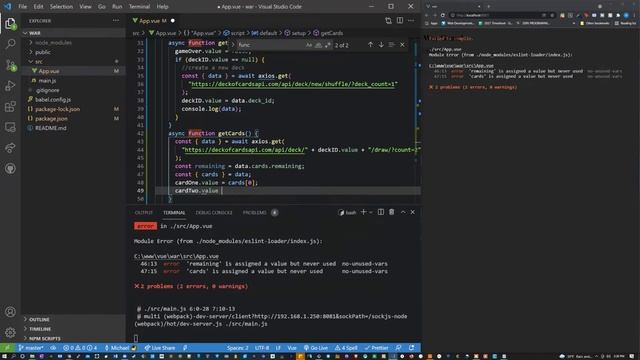The width and height of the screenshot is (640, 360).
Task: Click the master branch in status bar
Action: (x=31, y=348)
